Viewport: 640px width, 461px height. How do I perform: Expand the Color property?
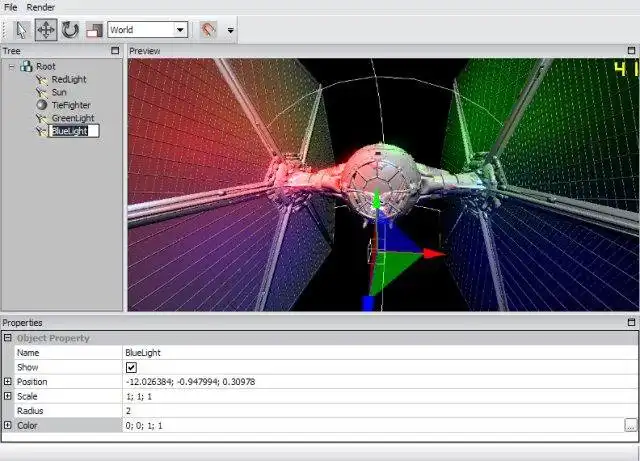pyautogui.click(x=7, y=425)
